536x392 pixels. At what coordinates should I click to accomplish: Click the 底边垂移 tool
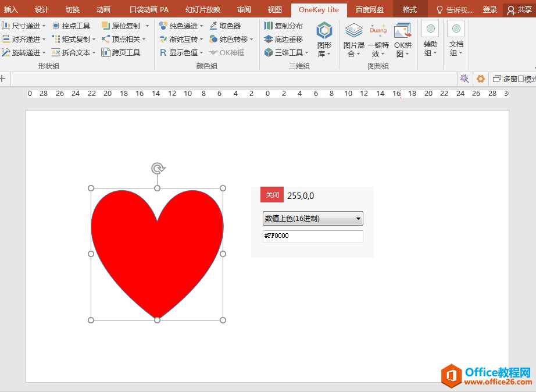[x=284, y=39]
